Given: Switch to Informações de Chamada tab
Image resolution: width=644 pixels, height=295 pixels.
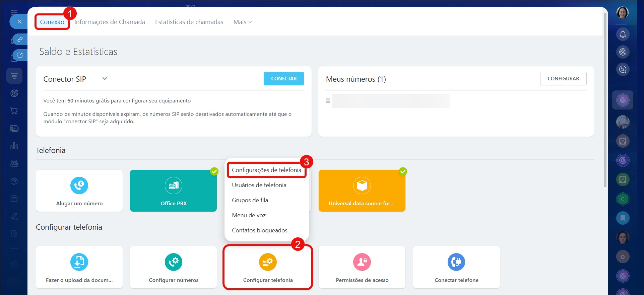Looking at the screenshot, I should [x=110, y=22].
